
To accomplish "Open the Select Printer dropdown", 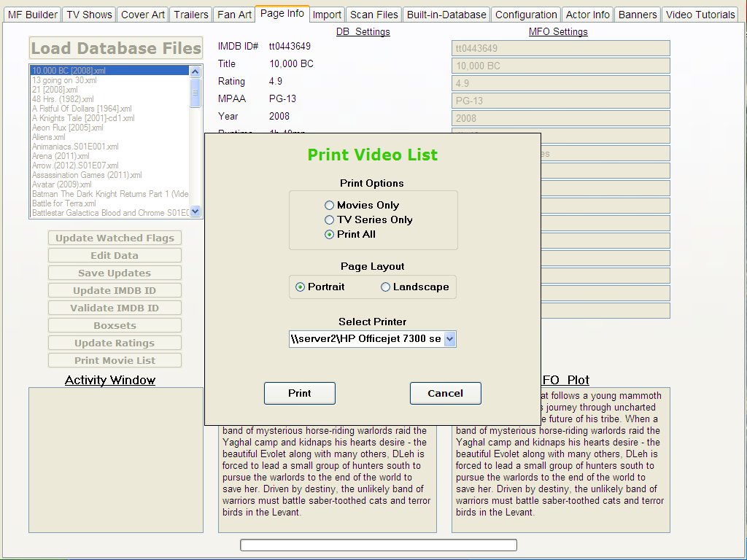I will [x=449, y=339].
